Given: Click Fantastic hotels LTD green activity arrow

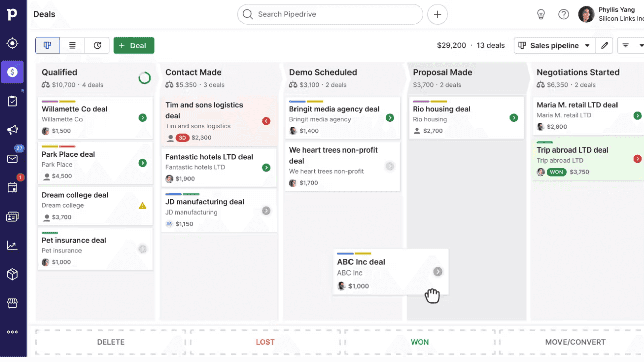Looking at the screenshot, I should 266,168.
